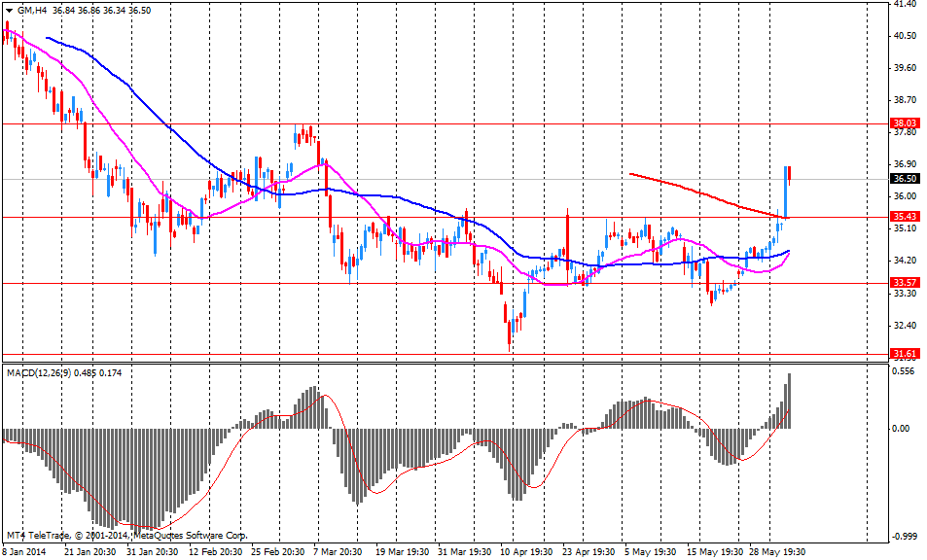Click the 32.40 price axis value
The image size is (927, 560).
906,326
